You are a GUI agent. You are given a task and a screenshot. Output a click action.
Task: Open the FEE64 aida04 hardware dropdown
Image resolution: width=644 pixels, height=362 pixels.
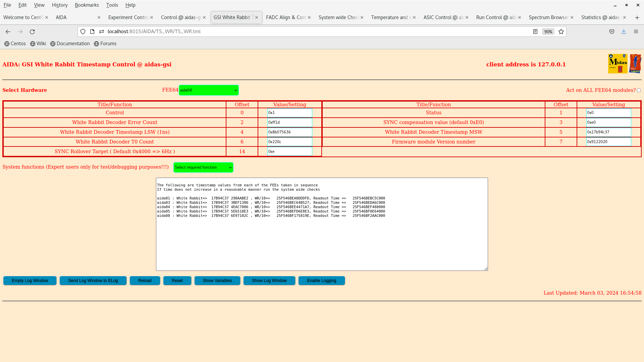click(x=209, y=90)
